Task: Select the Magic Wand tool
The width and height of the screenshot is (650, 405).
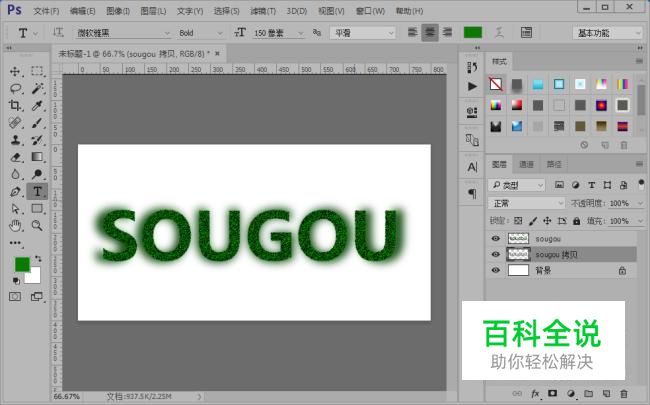Action: 37,88
